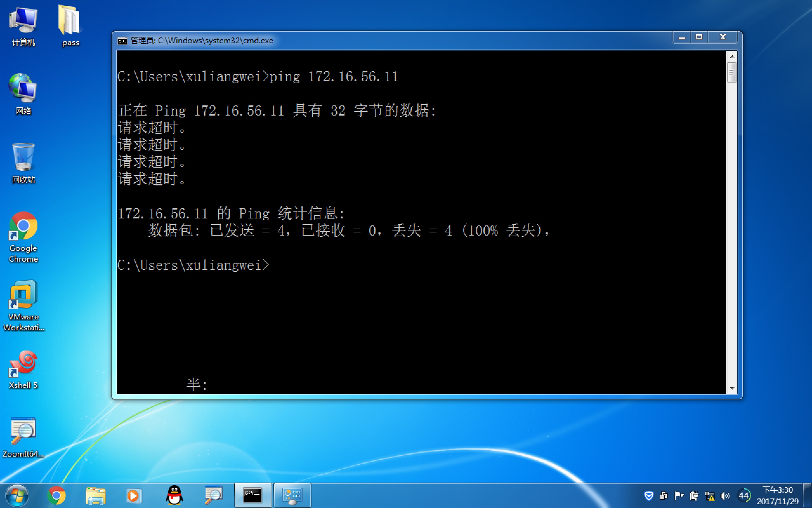This screenshot has width=812, height=508.
Task: Minimize the cmd.exe window
Action: pos(681,37)
